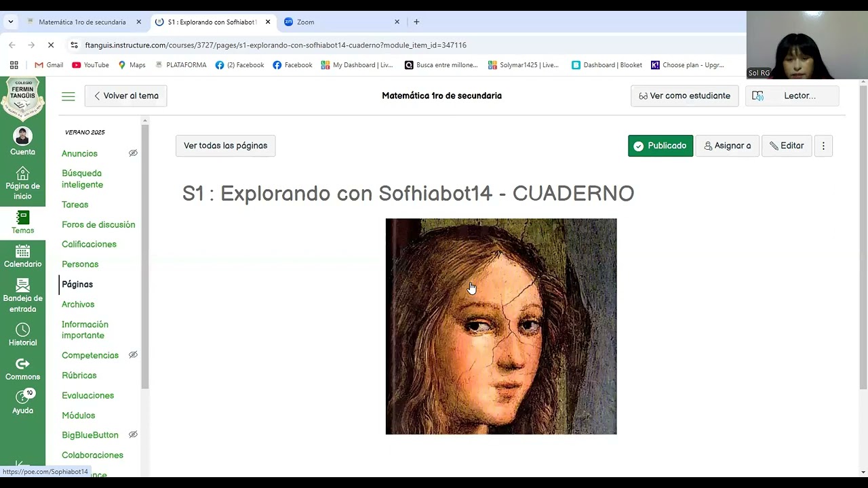Open the Temas notebook icon
This screenshot has height=488, width=868.
22,218
